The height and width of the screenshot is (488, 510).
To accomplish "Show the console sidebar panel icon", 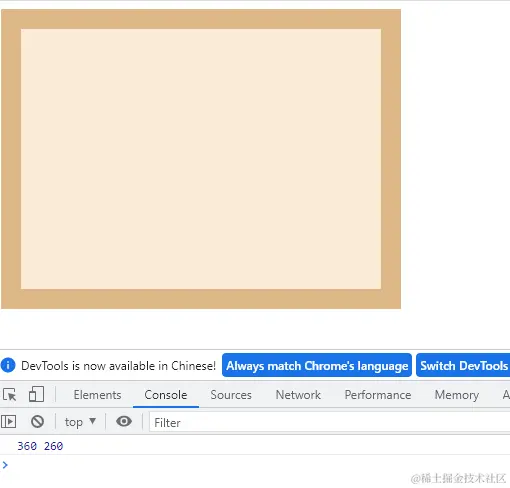I will (x=9, y=422).
